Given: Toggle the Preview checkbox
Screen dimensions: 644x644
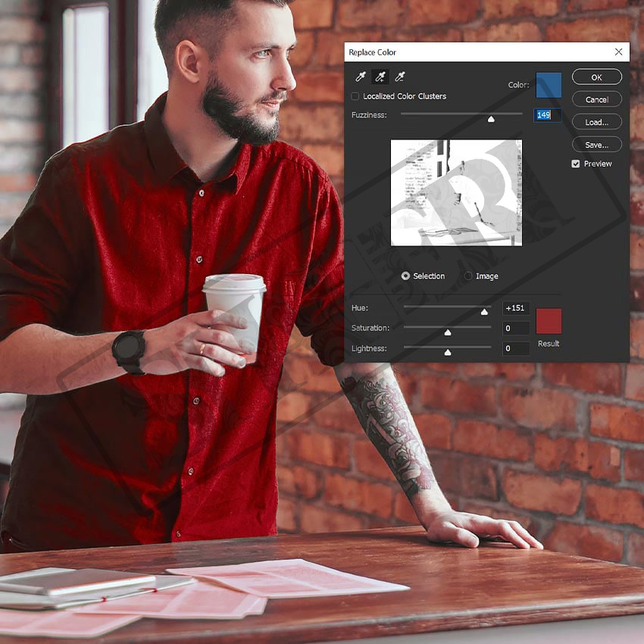Looking at the screenshot, I should [x=576, y=164].
